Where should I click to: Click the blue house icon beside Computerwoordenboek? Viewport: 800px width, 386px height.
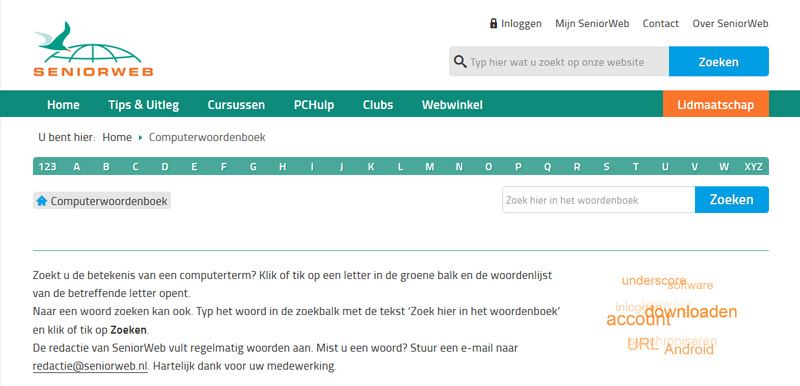click(42, 201)
